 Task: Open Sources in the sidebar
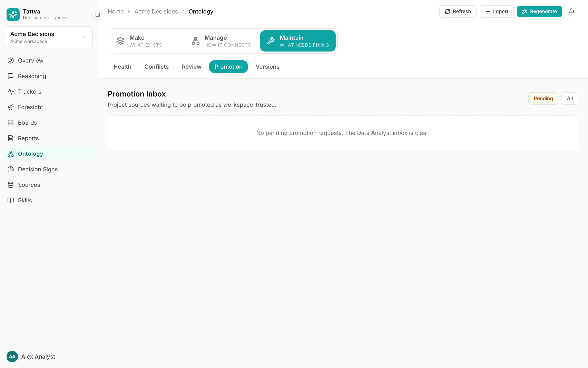[49, 185]
